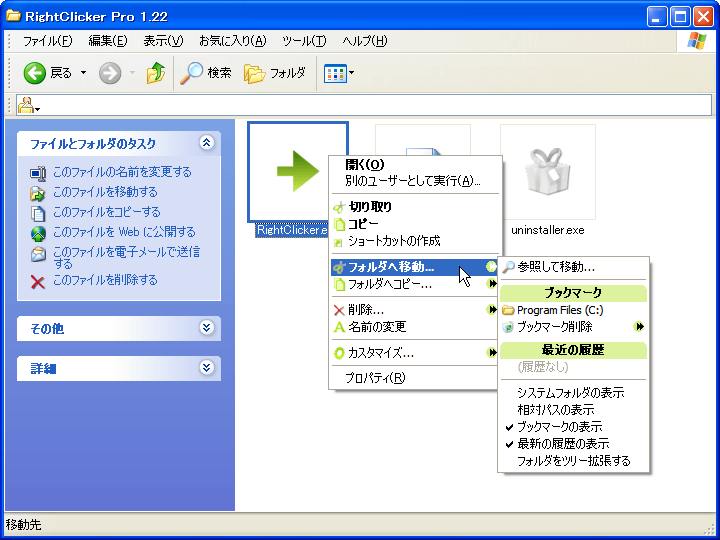Open the Back button history dropdown arrow
720x540 pixels.
(83, 73)
